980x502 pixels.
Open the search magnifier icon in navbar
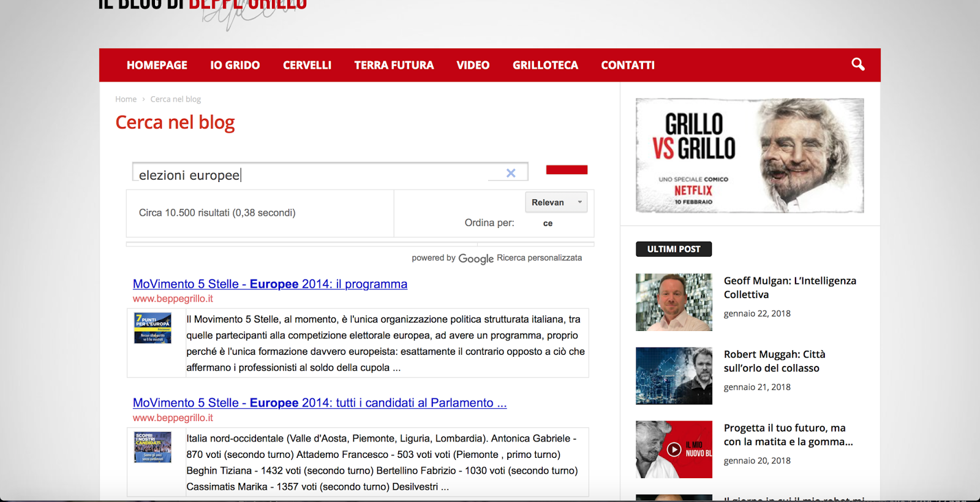(x=858, y=64)
